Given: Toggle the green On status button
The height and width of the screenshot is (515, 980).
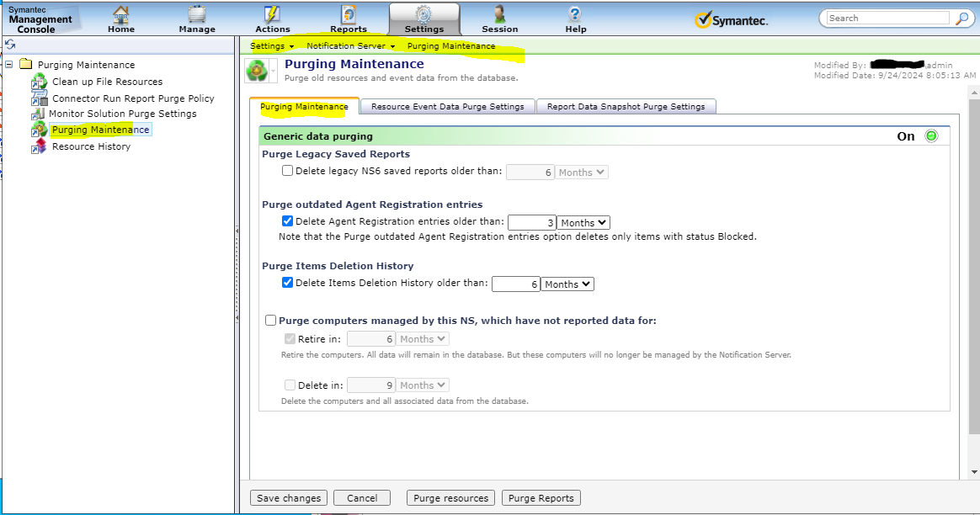Looking at the screenshot, I should click(x=931, y=136).
